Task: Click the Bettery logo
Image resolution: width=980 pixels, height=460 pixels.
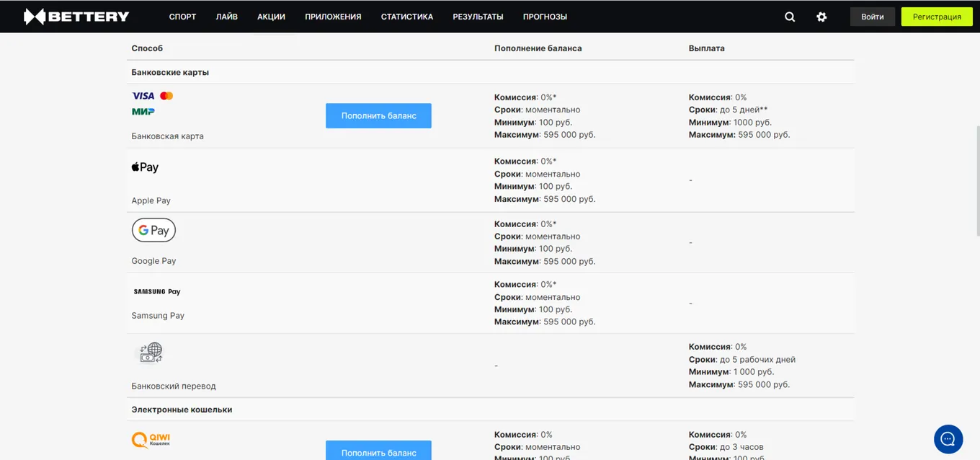Action: pyautogui.click(x=76, y=17)
